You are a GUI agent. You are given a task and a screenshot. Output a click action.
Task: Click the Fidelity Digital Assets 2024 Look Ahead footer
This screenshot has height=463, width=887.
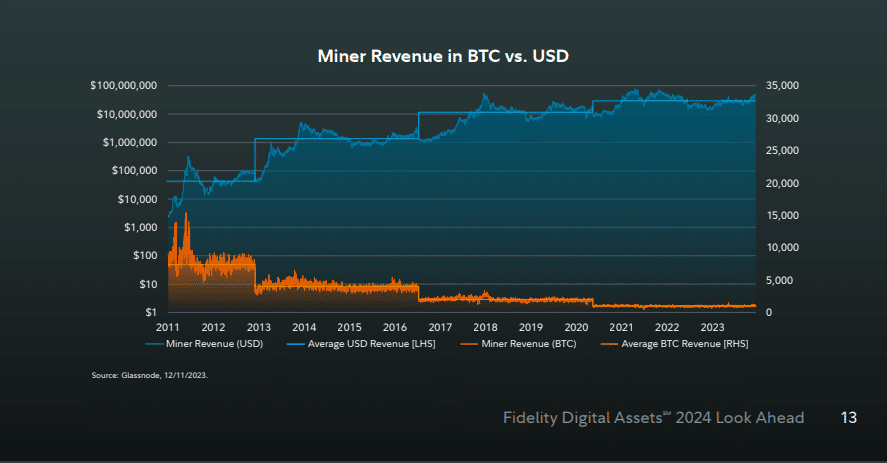pyautogui.click(x=653, y=418)
